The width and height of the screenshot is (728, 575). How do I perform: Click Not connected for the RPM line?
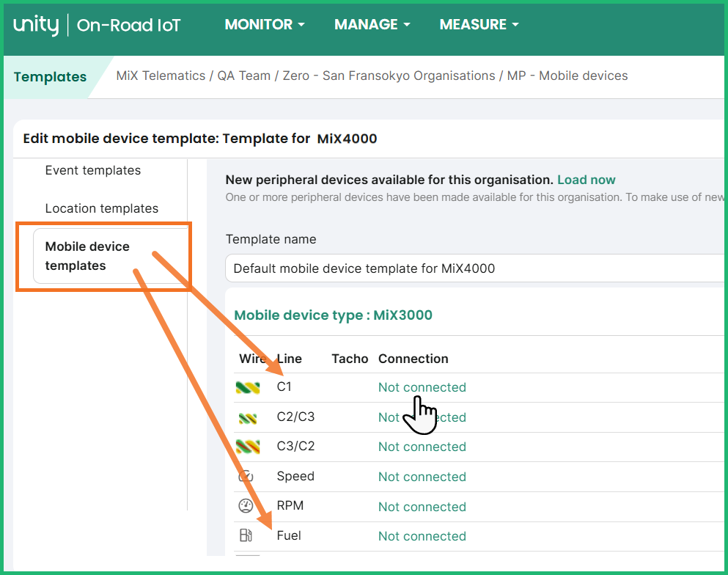(422, 507)
